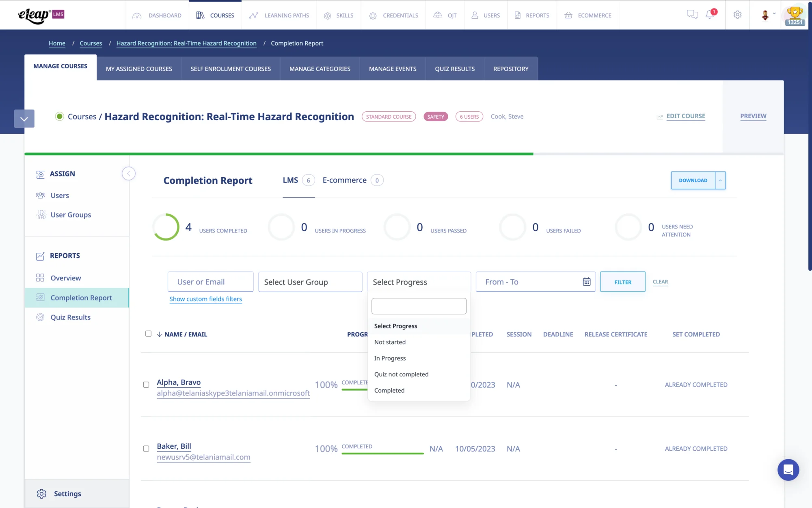The width and height of the screenshot is (812, 508).
Task: Click the Dashboard gauge icon
Action: pyautogui.click(x=137, y=15)
